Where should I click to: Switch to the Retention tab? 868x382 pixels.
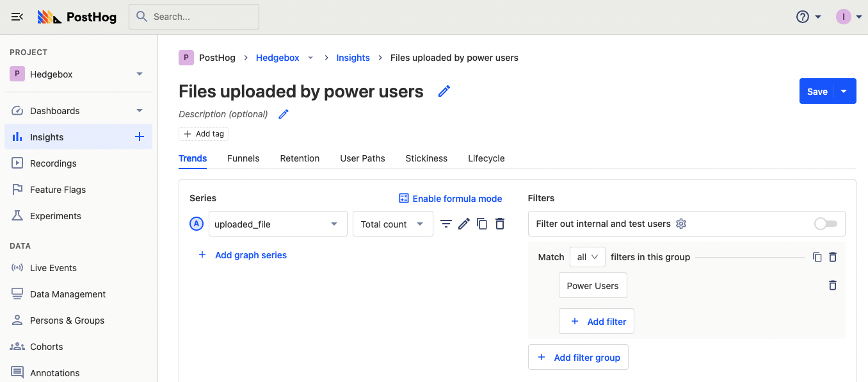click(x=300, y=158)
